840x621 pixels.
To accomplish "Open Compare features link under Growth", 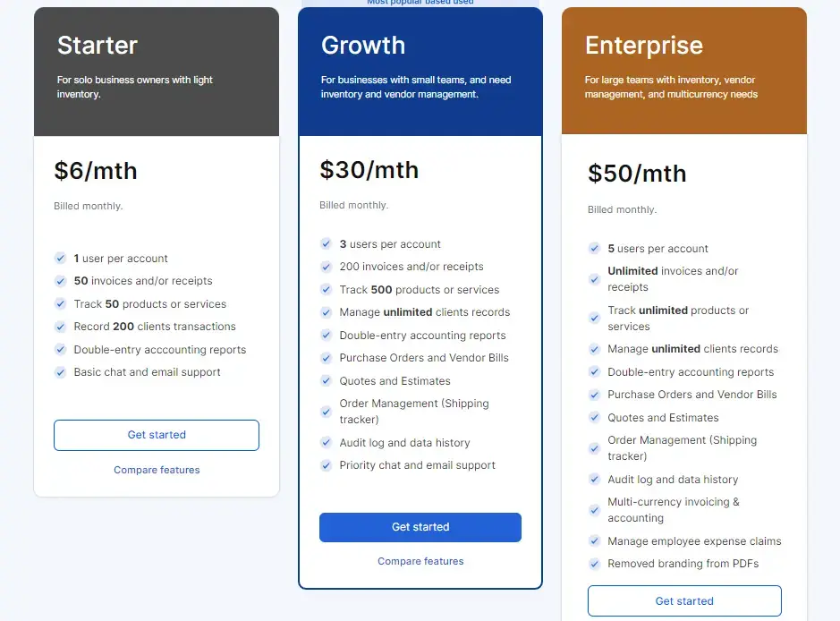I will pos(420,561).
